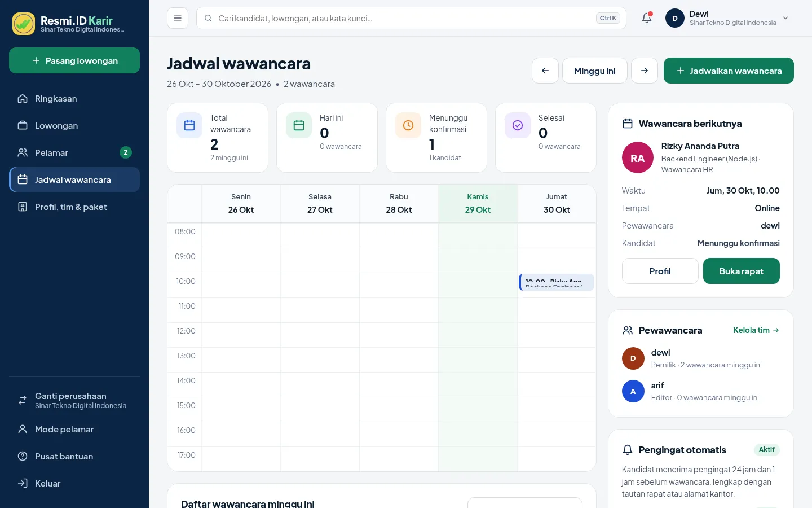Open Ringkasan in the sidebar
812x508 pixels.
coord(74,98)
